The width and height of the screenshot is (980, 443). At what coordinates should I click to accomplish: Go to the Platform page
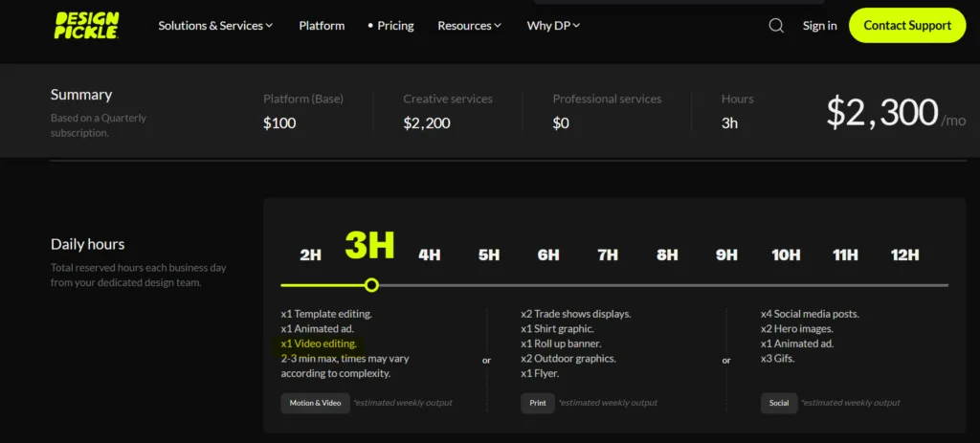coord(322,26)
